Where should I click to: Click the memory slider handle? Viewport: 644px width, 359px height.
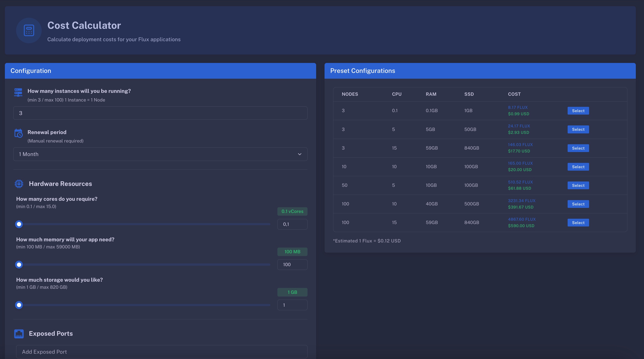click(x=19, y=264)
